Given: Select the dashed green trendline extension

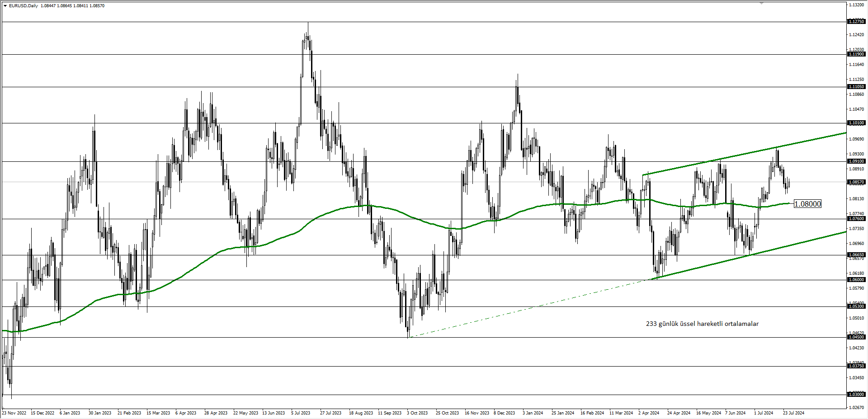Looking at the screenshot, I should point(531,308).
